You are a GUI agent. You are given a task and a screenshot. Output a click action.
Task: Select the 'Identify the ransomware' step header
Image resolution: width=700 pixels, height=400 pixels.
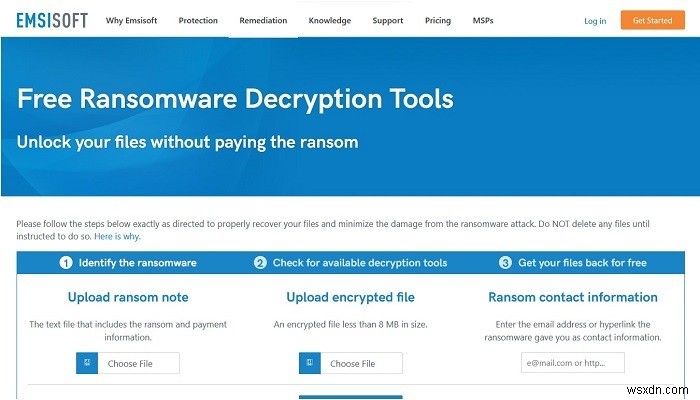pos(138,263)
